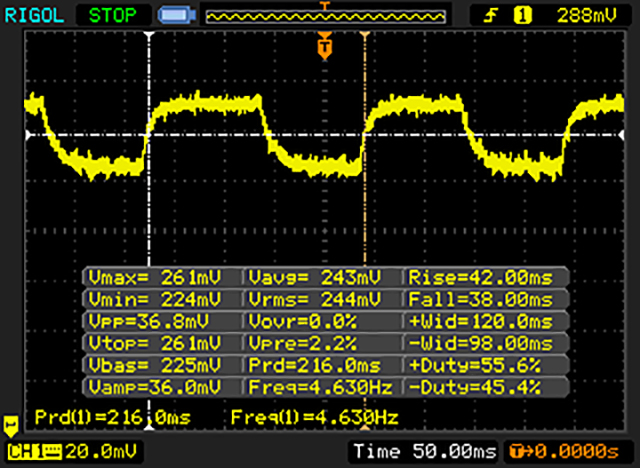Click the Vpre=2.2% measurement

click(302, 343)
